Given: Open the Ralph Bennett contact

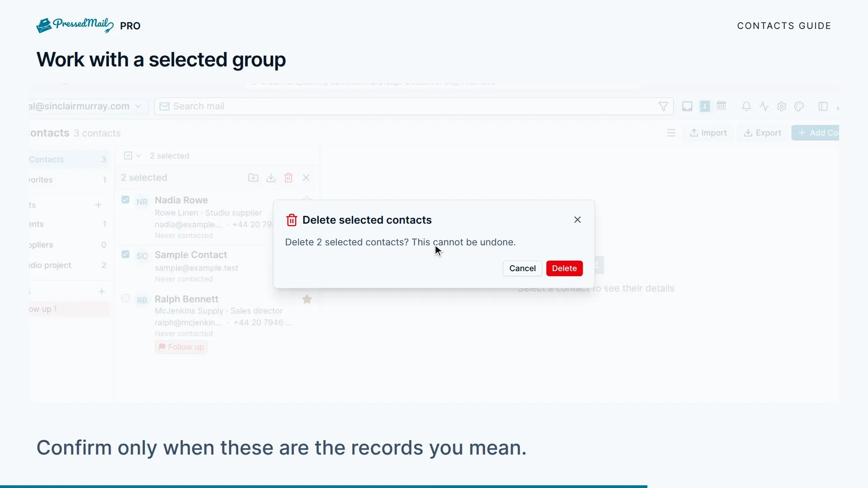Looking at the screenshot, I should (217, 323).
